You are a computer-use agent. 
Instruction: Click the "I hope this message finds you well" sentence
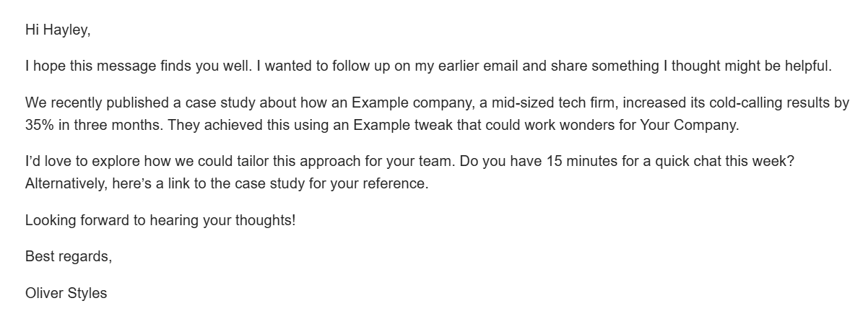pos(138,66)
